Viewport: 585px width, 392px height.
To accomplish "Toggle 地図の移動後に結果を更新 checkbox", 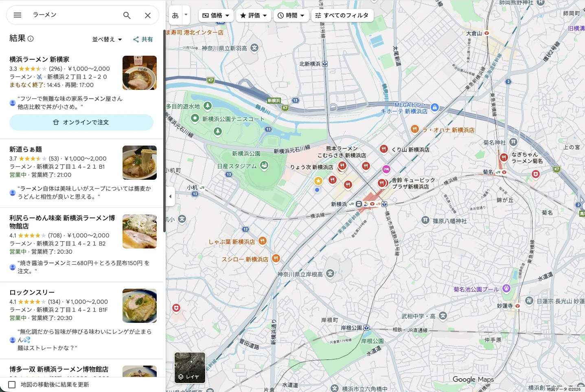I will (12, 385).
